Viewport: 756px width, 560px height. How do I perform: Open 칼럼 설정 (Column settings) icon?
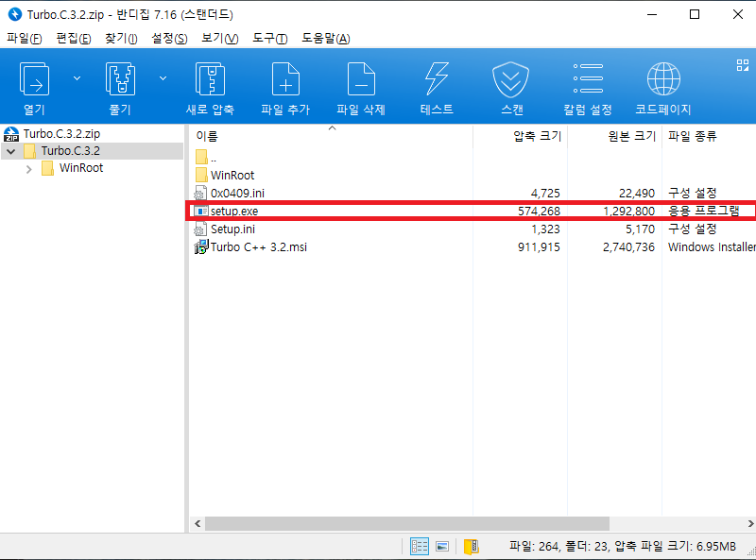pyautogui.click(x=588, y=78)
